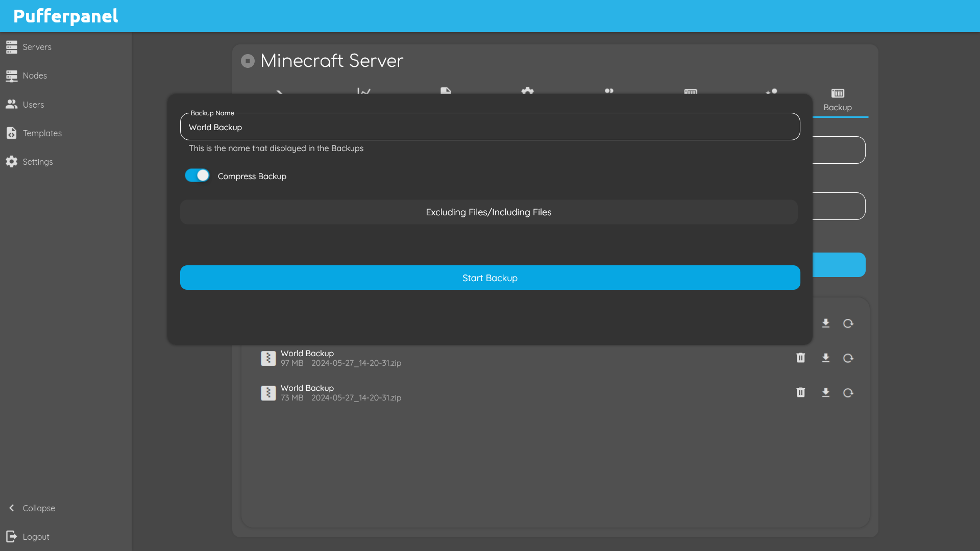Restore the 73 MB World Backup
Image resolution: width=980 pixels, height=551 pixels.
click(x=848, y=393)
